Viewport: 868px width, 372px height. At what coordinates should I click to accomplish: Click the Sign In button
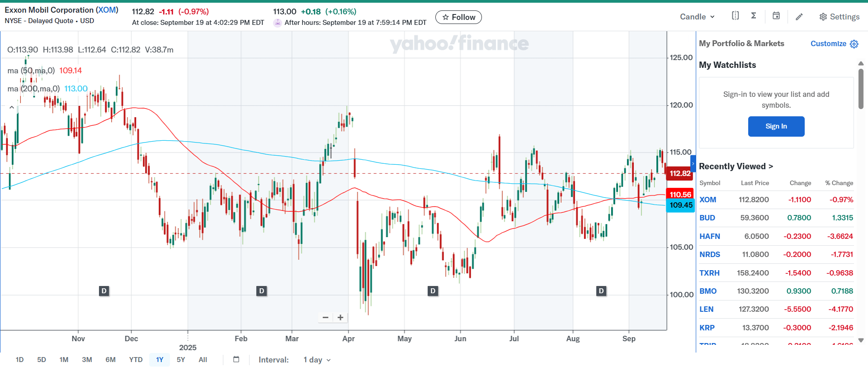(776, 126)
